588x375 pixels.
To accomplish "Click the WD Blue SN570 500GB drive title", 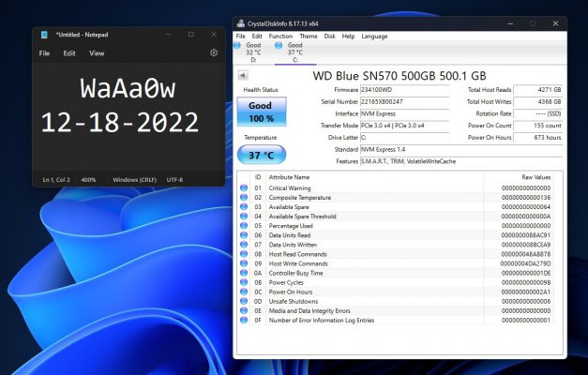I will (400, 76).
